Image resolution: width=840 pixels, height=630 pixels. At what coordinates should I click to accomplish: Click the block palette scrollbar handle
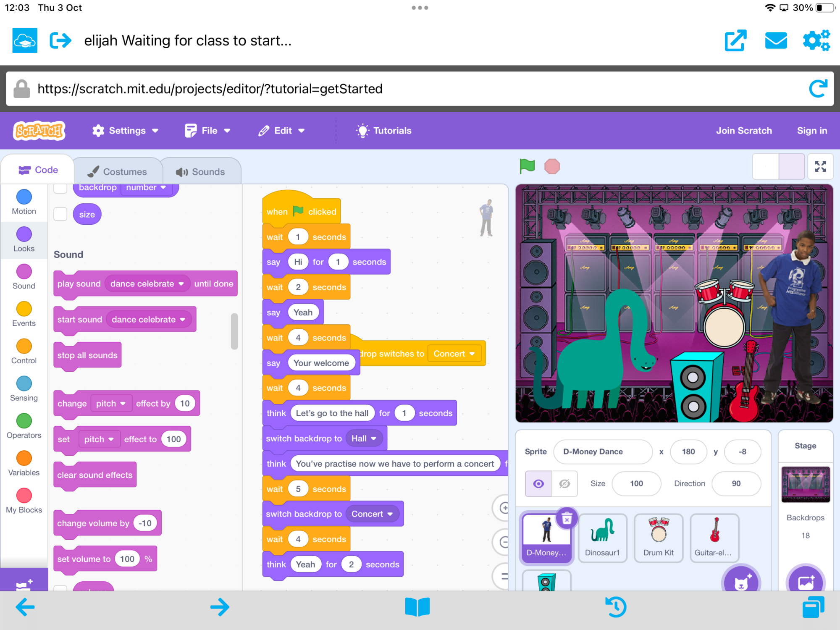pos(234,331)
